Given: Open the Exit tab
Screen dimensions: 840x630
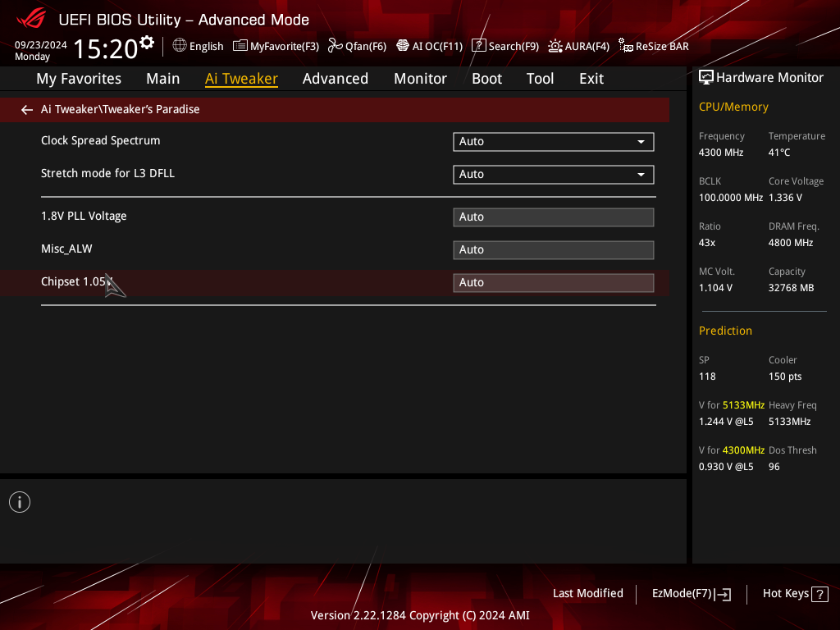Looking at the screenshot, I should click(x=591, y=79).
